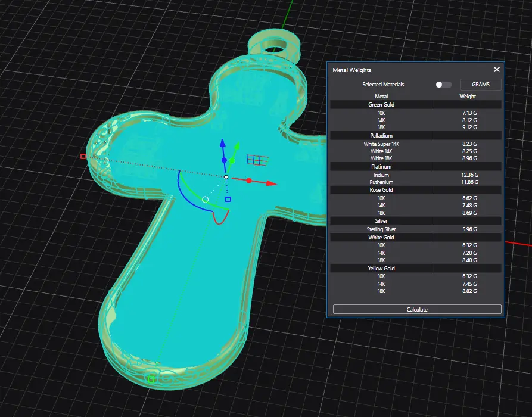Select the small blue square gizmo handle
This screenshot has width=532, height=417.
[x=228, y=199]
